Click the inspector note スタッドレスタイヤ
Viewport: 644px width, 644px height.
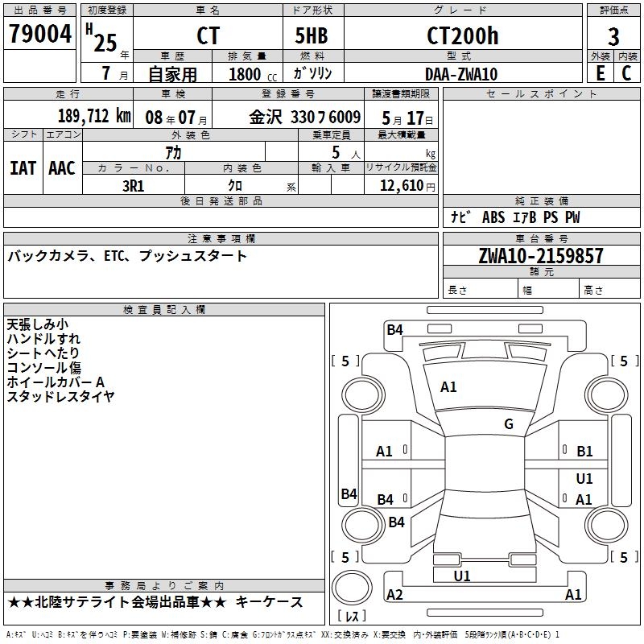click(60, 396)
